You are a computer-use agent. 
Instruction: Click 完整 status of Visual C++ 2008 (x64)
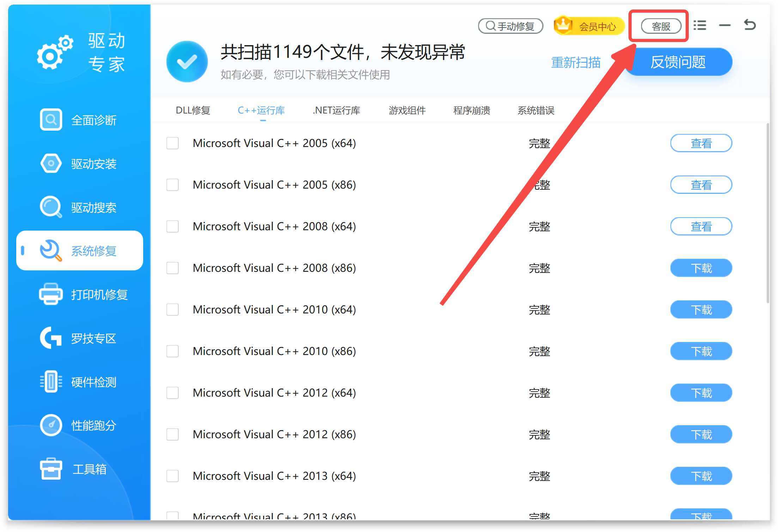539,226
